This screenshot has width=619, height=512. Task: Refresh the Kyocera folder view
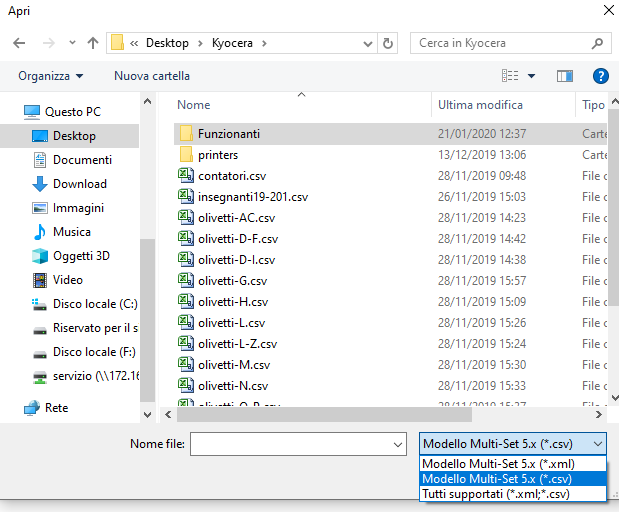[388, 43]
